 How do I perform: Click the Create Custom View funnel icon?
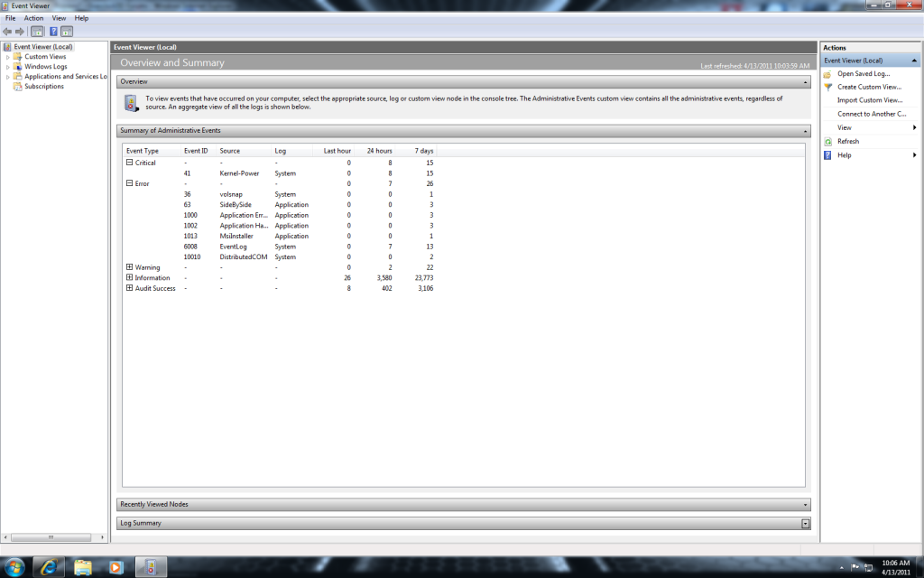tap(827, 88)
